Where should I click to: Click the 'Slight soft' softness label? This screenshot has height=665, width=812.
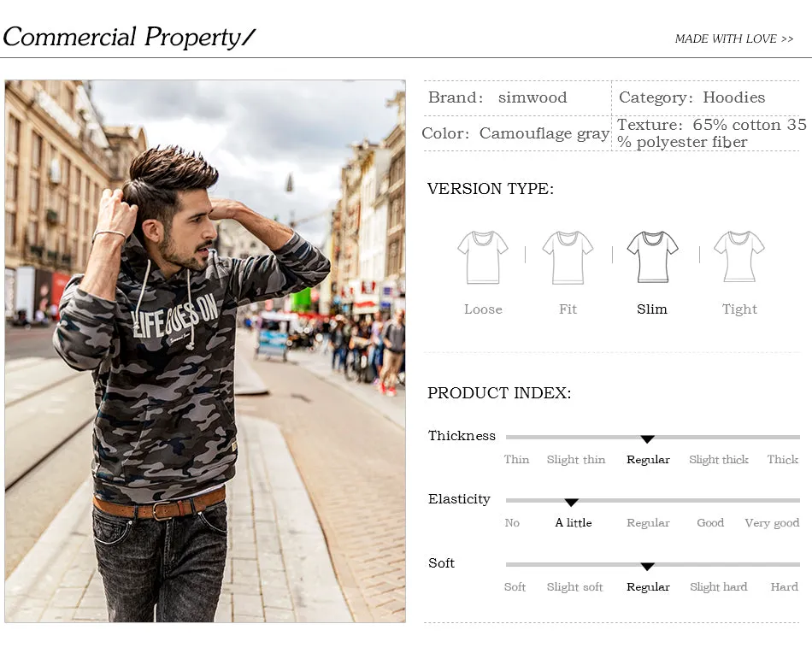pyautogui.click(x=575, y=587)
